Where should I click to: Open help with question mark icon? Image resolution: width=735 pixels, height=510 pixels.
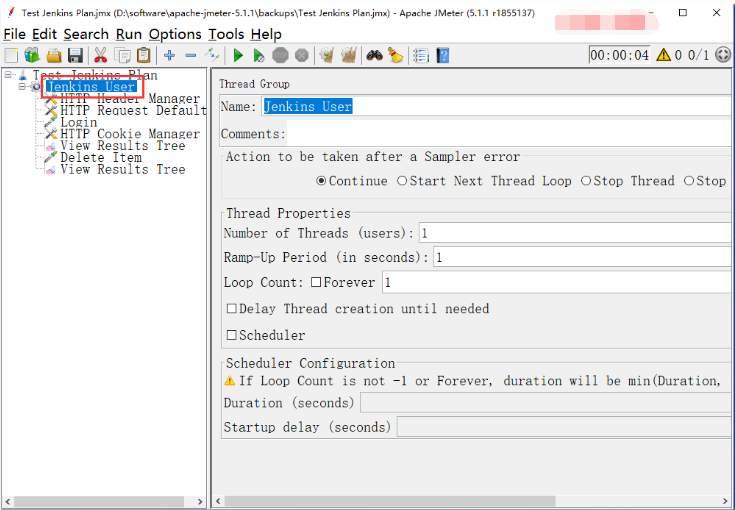tap(443, 55)
